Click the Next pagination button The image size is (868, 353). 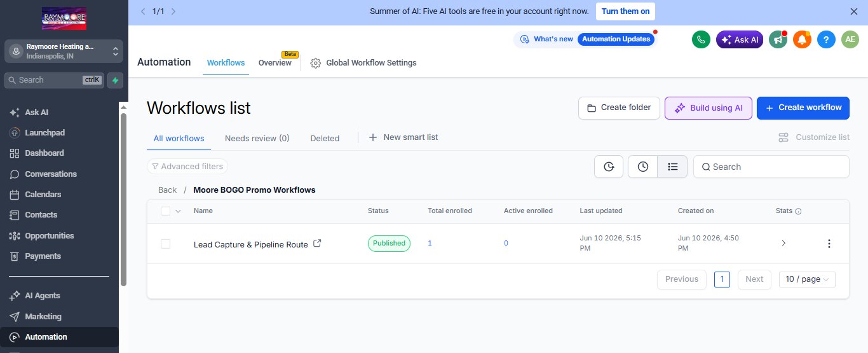(754, 279)
